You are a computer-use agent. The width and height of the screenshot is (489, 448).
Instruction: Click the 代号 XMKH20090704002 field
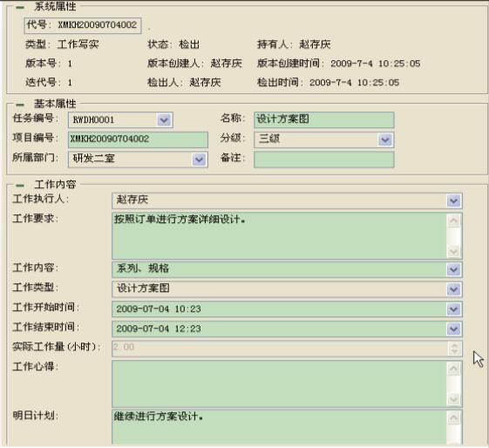click(83, 25)
